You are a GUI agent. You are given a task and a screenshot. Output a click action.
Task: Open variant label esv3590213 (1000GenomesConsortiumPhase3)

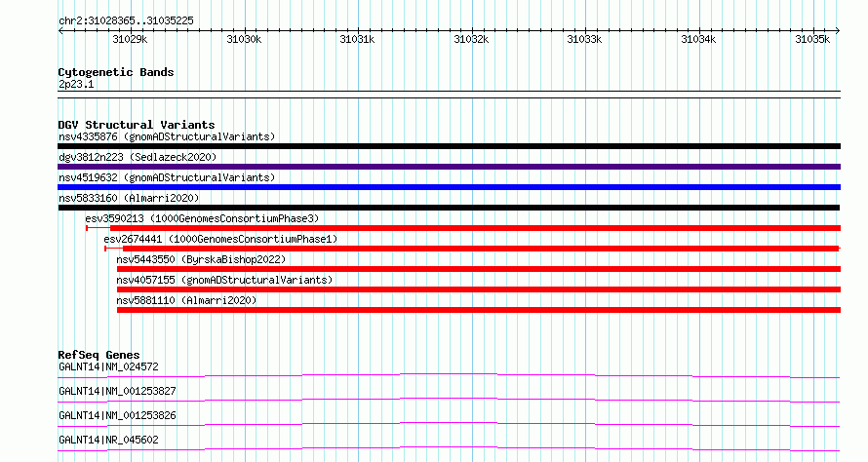[202, 218]
